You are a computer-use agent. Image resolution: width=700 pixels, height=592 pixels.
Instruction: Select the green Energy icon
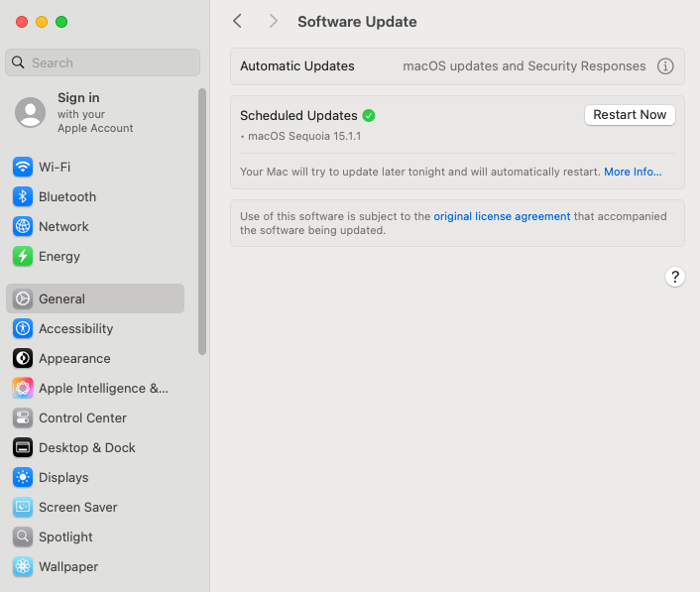click(23, 256)
